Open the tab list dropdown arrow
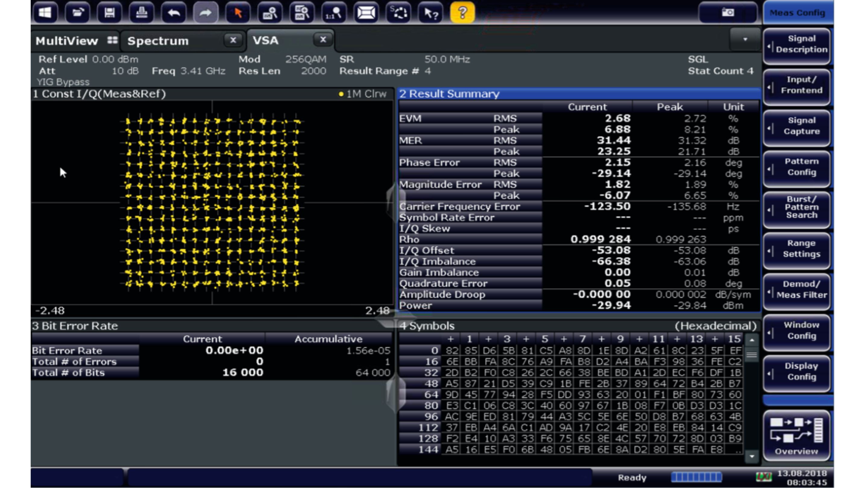868x488 pixels. pos(745,39)
